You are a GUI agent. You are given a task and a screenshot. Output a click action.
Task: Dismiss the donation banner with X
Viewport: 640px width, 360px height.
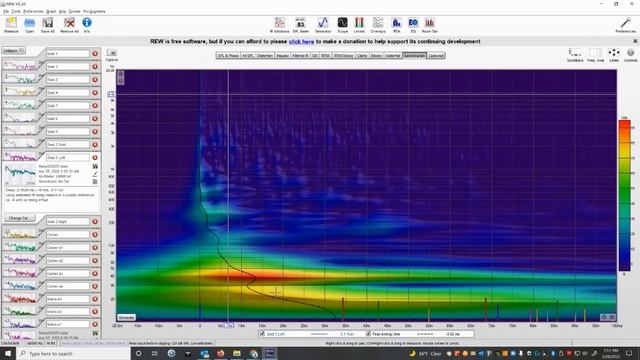(x=635, y=41)
